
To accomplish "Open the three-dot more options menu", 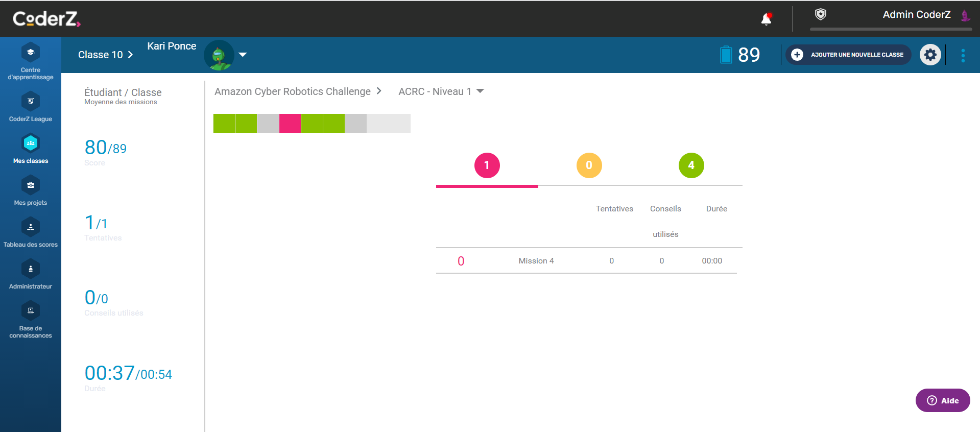I will pyautogui.click(x=963, y=55).
